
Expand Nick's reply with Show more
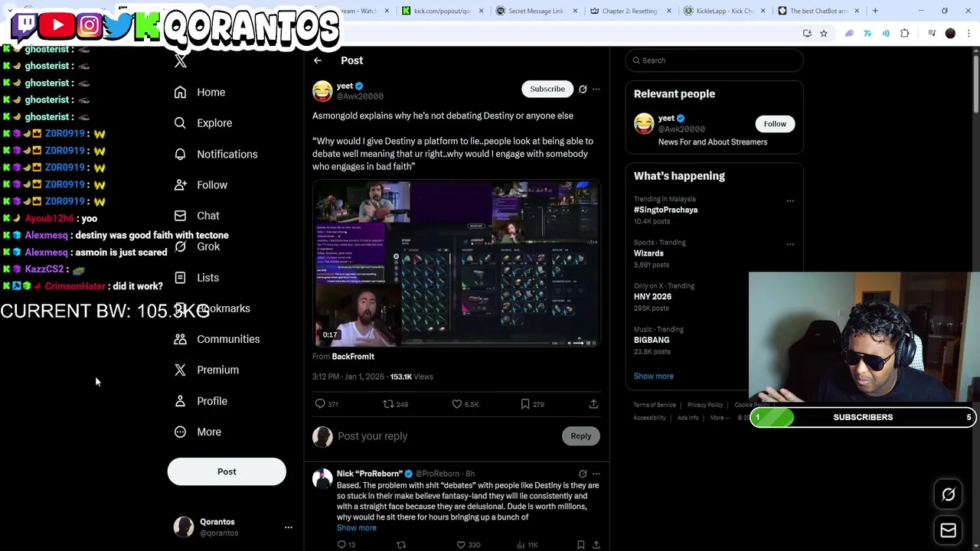(356, 528)
